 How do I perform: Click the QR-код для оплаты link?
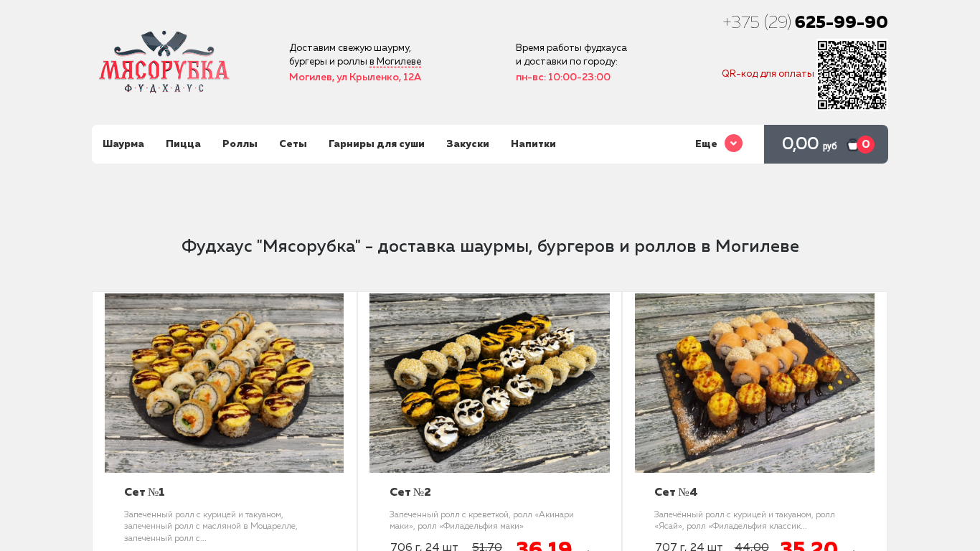tap(768, 74)
